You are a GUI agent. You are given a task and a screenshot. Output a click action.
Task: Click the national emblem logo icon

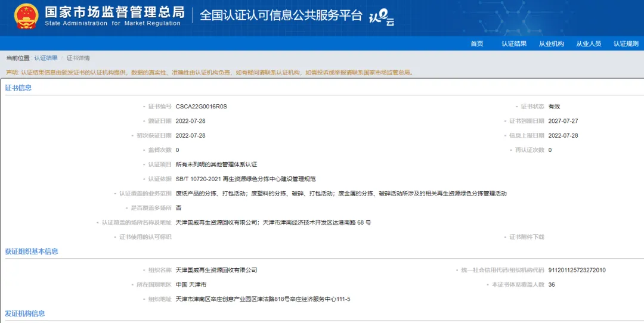point(26,17)
